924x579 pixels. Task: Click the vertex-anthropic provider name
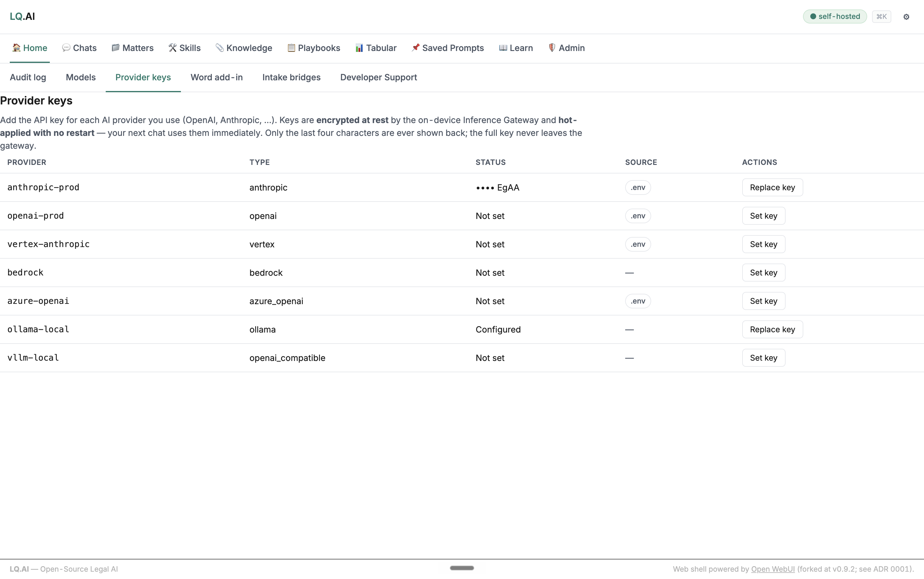click(x=48, y=244)
